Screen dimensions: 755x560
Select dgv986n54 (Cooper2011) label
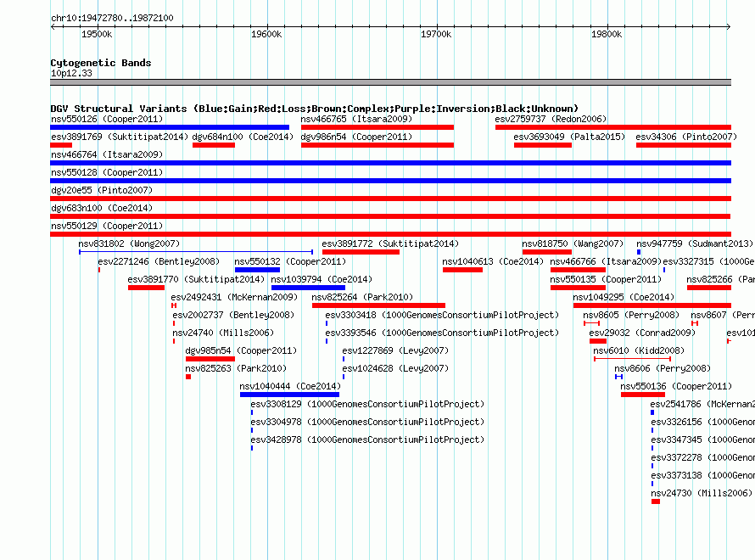(356, 137)
